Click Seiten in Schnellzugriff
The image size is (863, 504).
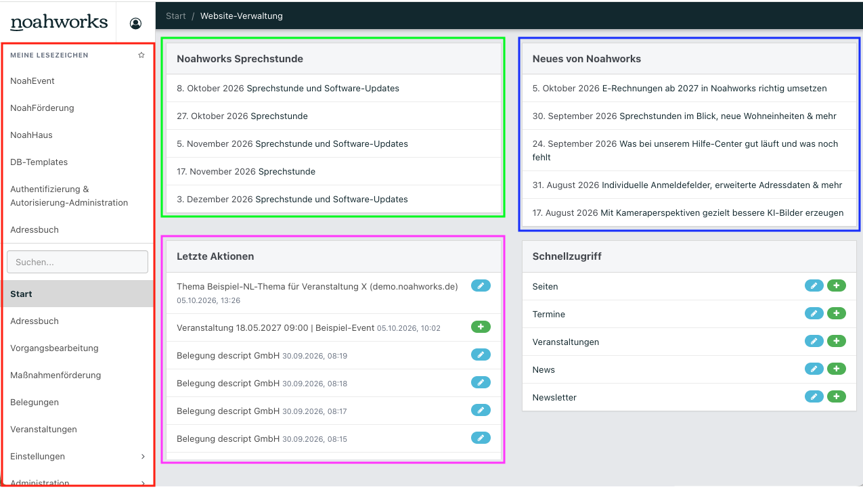click(x=545, y=287)
